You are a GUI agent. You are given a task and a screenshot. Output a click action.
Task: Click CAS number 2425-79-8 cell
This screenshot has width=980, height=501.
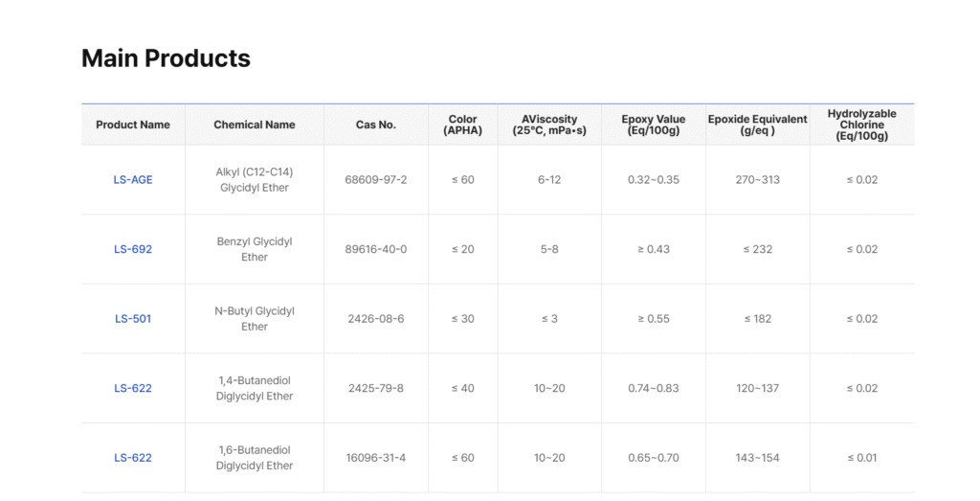pos(376,388)
